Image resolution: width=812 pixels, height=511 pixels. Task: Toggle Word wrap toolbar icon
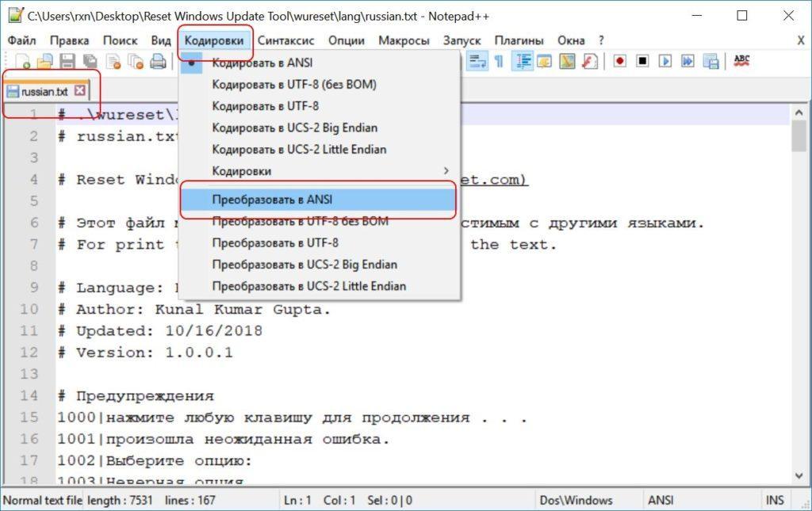pyautogui.click(x=477, y=62)
